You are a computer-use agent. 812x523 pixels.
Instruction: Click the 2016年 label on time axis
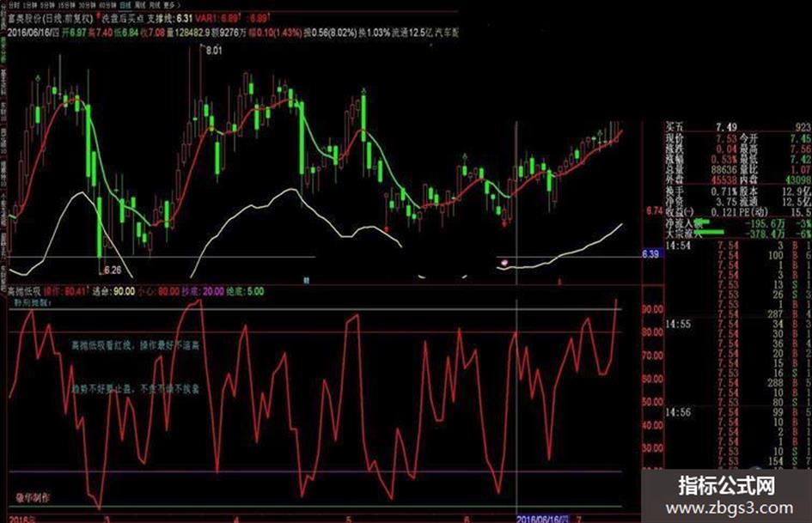point(21,519)
